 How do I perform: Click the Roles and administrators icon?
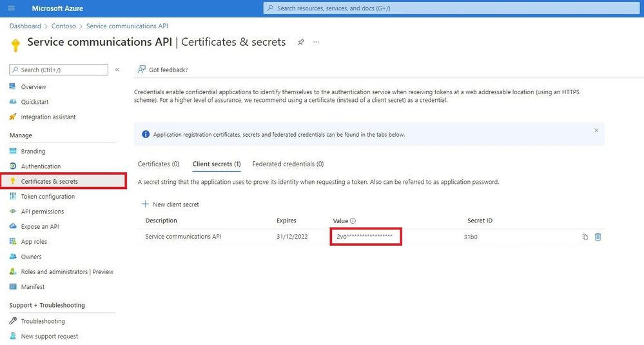click(x=13, y=271)
